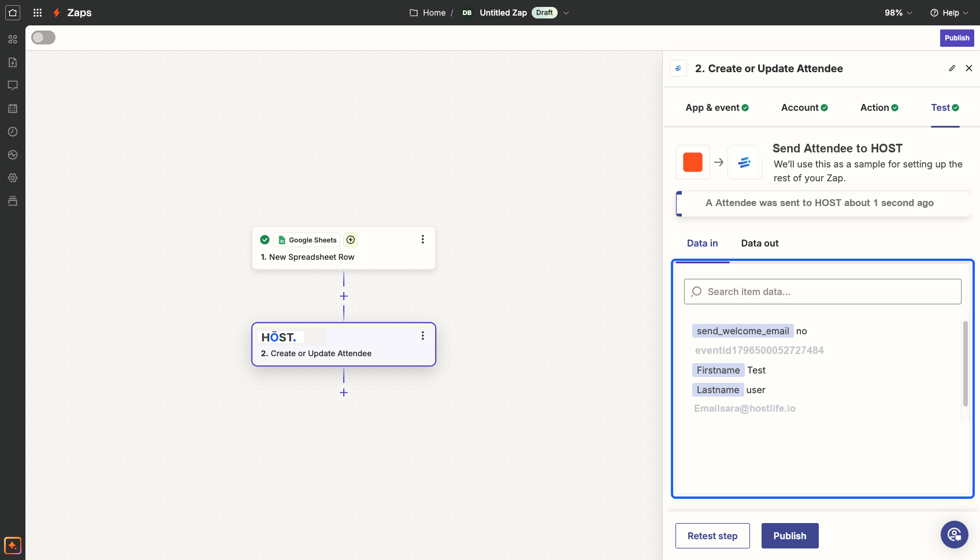The width and height of the screenshot is (980, 560).
Task: Click the Google Sheets app badge
Action: tap(307, 240)
